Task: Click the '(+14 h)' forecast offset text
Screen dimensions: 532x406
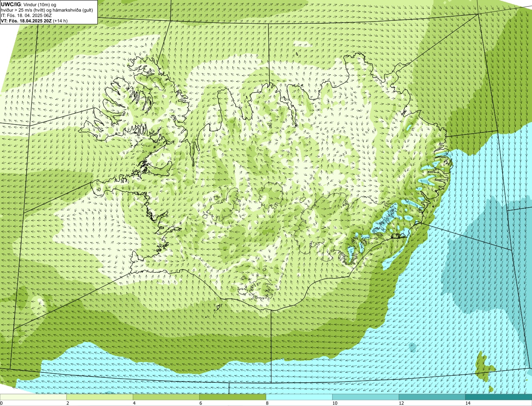Action: tap(60, 21)
